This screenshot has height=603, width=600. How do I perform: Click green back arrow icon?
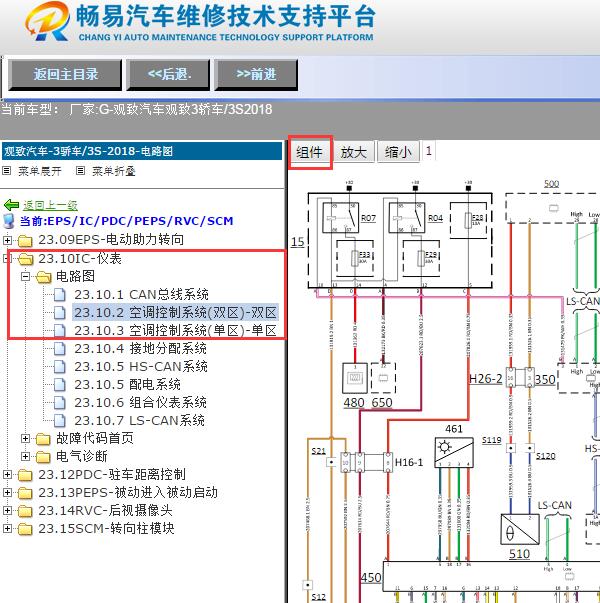tap(12, 205)
